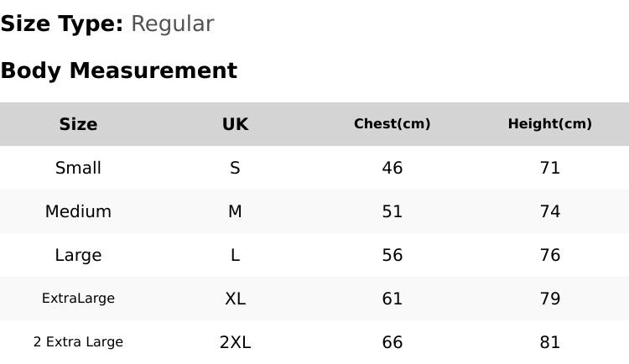The height and width of the screenshot is (364, 629).
Task: Click the UK column header
Action: (x=235, y=124)
